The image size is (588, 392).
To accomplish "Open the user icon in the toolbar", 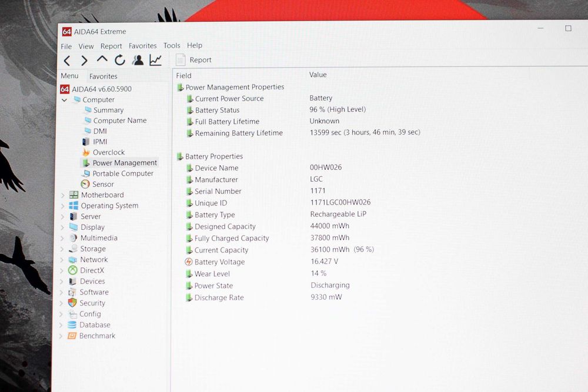I will (138, 60).
